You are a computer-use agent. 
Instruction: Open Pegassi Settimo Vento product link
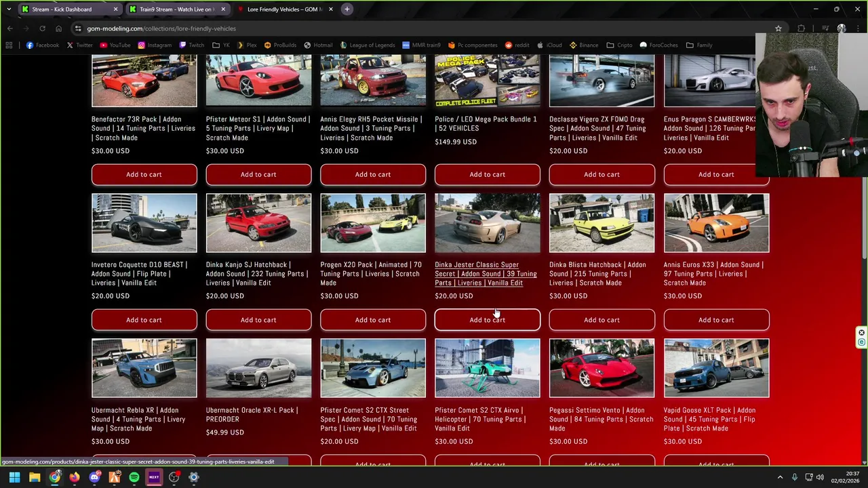(601, 419)
